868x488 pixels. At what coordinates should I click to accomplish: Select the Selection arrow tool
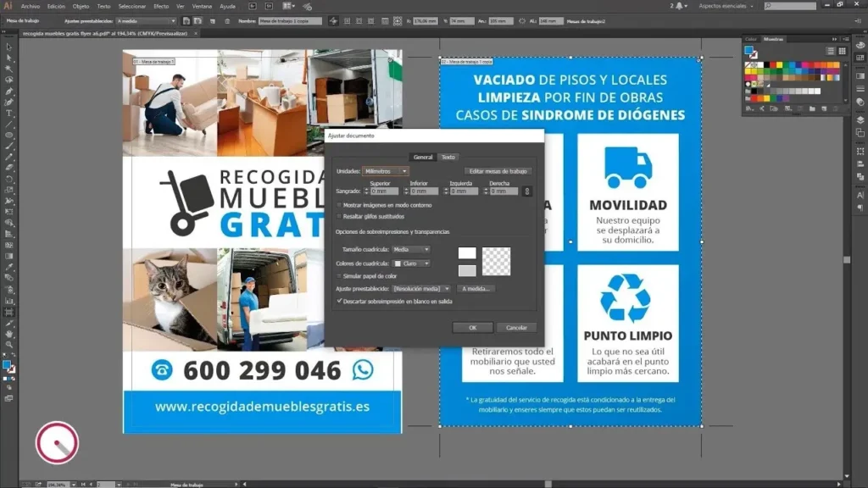[x=9, y=47]
